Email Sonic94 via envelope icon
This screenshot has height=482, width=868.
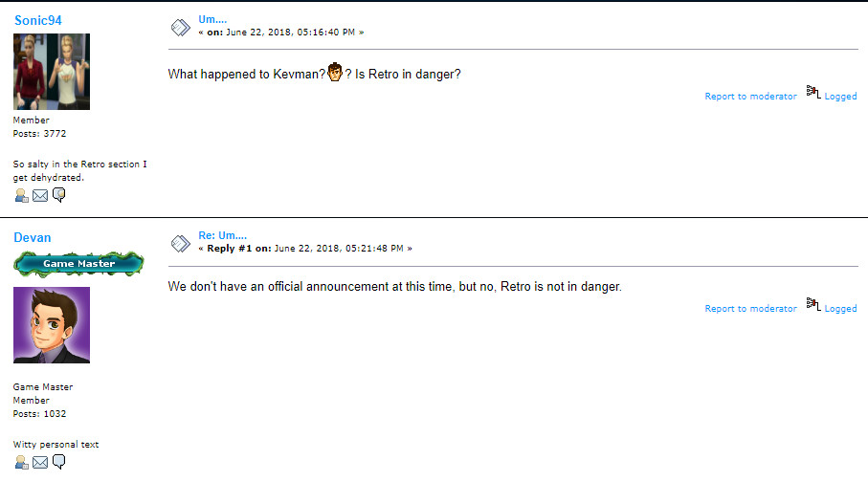click(x=40, y=195)
